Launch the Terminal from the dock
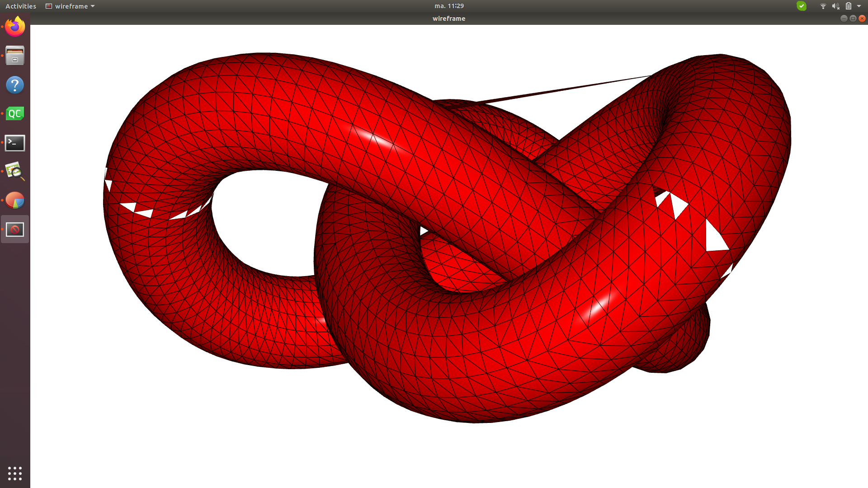Image resolution: width=868 pixels, height=488 pixels. tap(15, 143)
